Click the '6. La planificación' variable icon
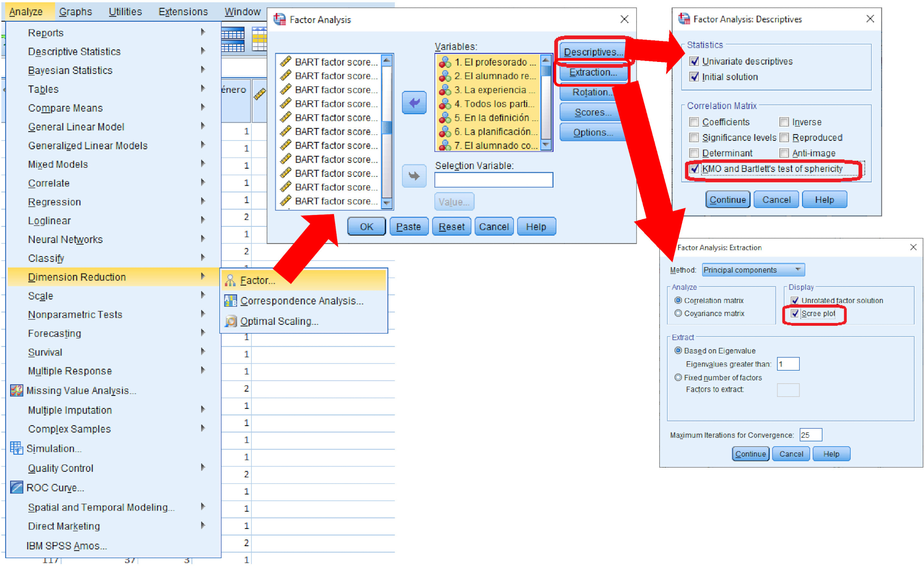The image size is (924, 566). coord(445,131)
